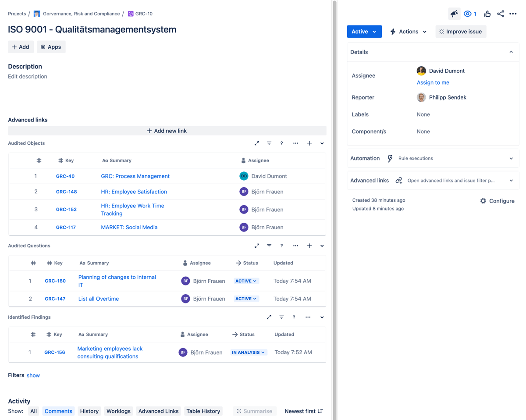
Task: Click the Apps button
Action: [x=51, y=47]
